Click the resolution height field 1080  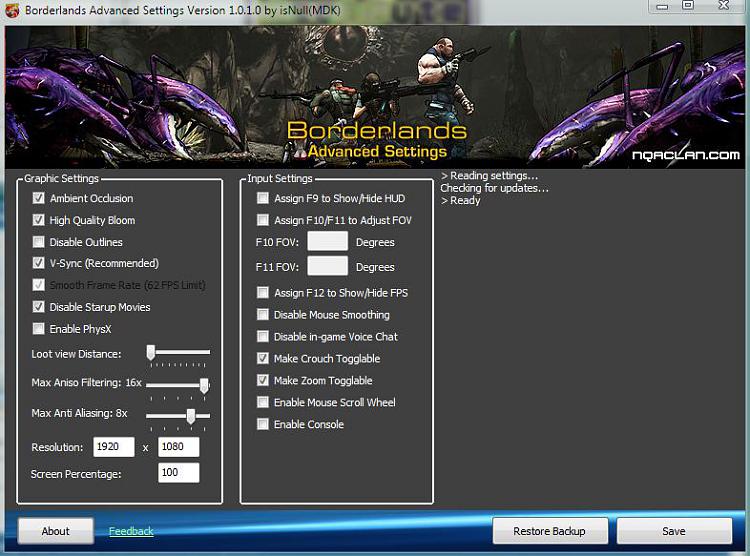point(178,447)
